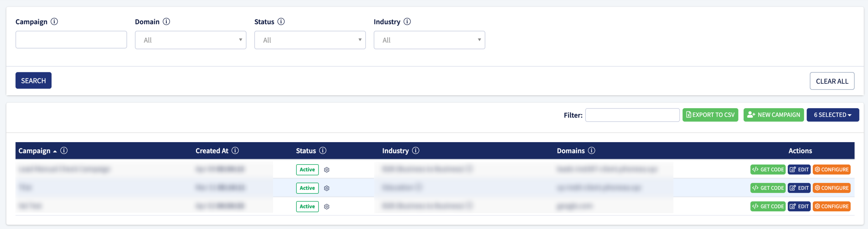Click Get Code for the first campaign row
Viewport: 868px width, 229px height.
coord(768,170)
